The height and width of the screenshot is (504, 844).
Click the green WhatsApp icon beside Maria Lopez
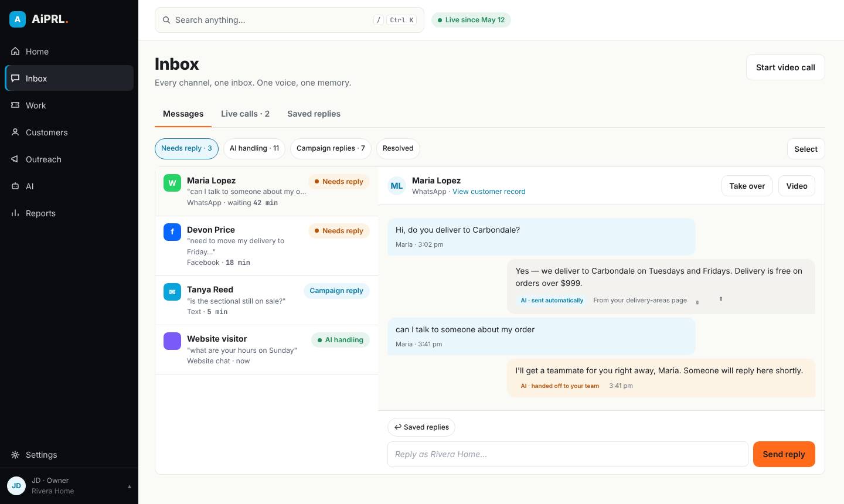(x=172, y=183)
